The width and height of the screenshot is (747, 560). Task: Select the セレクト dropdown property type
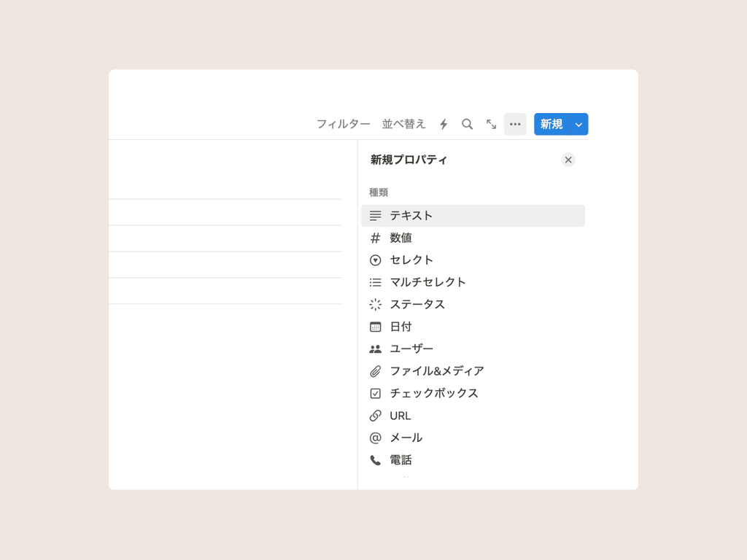pos(473,260)
